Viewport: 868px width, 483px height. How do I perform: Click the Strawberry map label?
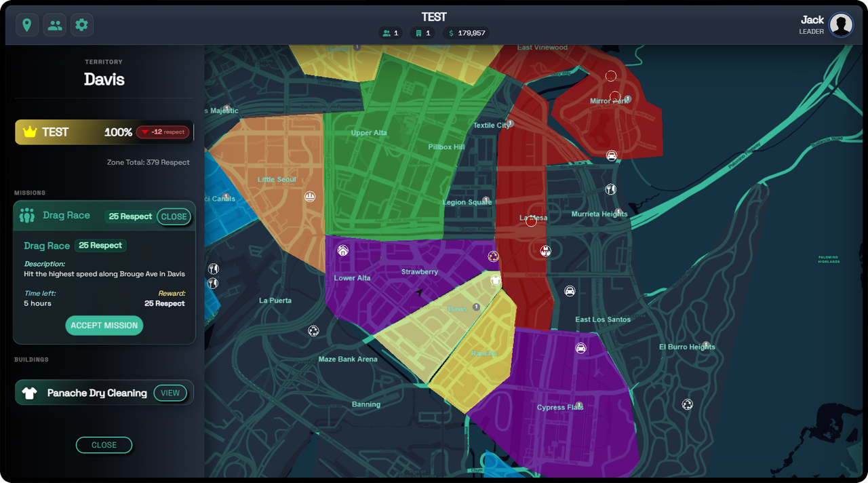click(x=420, y=272)
